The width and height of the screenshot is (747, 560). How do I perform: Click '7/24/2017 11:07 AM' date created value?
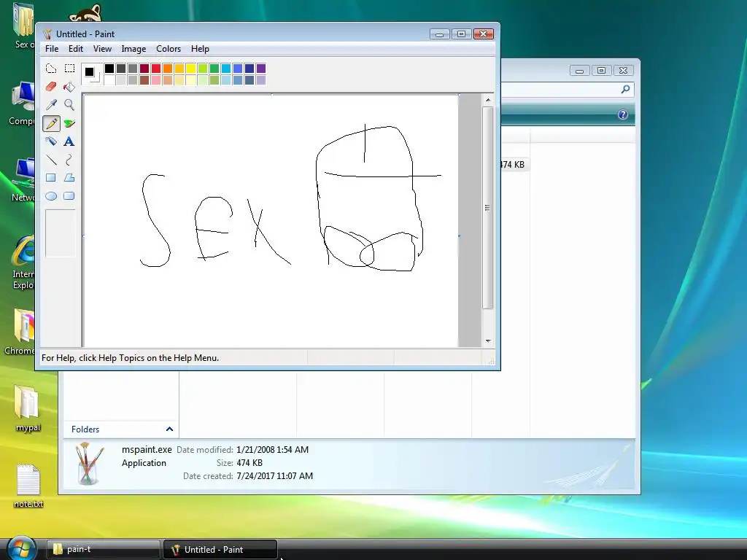coord(275,475)
